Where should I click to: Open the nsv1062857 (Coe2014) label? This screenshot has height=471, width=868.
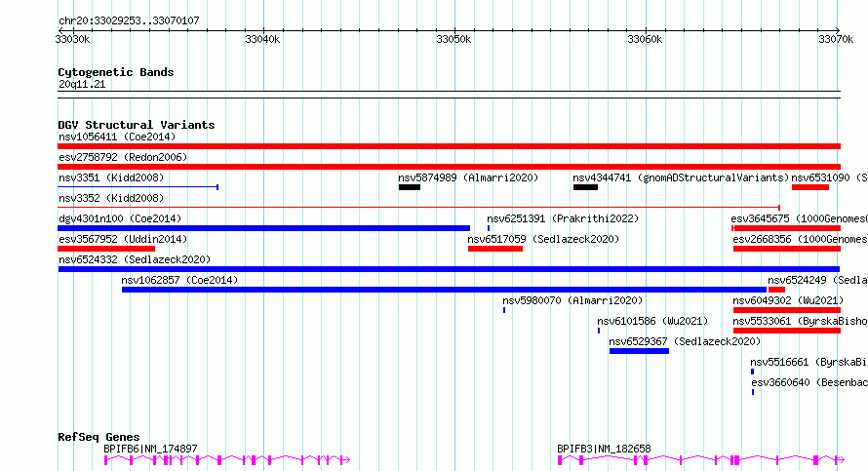pos(179,280)
